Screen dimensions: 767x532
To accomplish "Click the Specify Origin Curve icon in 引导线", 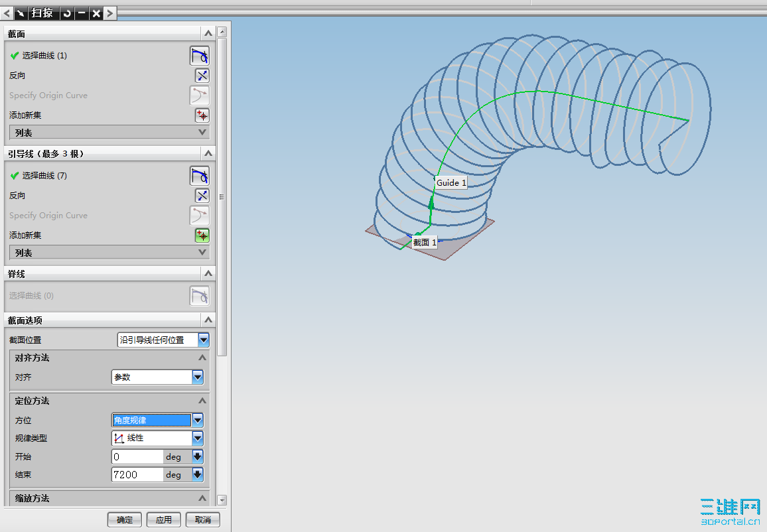I will click(200, 215).
